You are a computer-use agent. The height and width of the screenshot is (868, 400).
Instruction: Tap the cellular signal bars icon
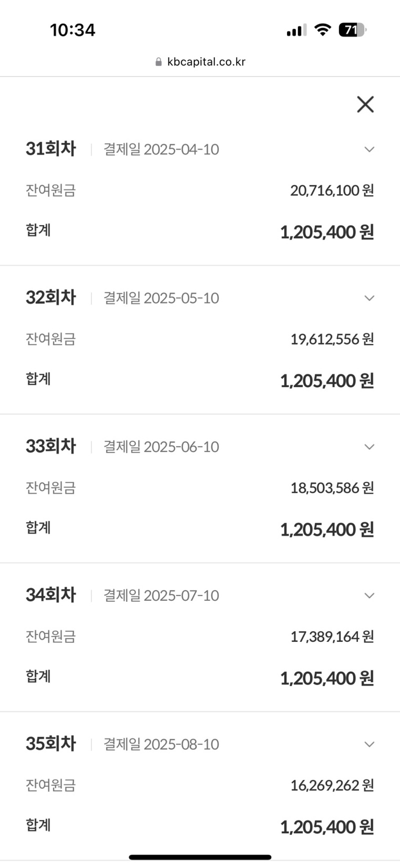point(296,31)
